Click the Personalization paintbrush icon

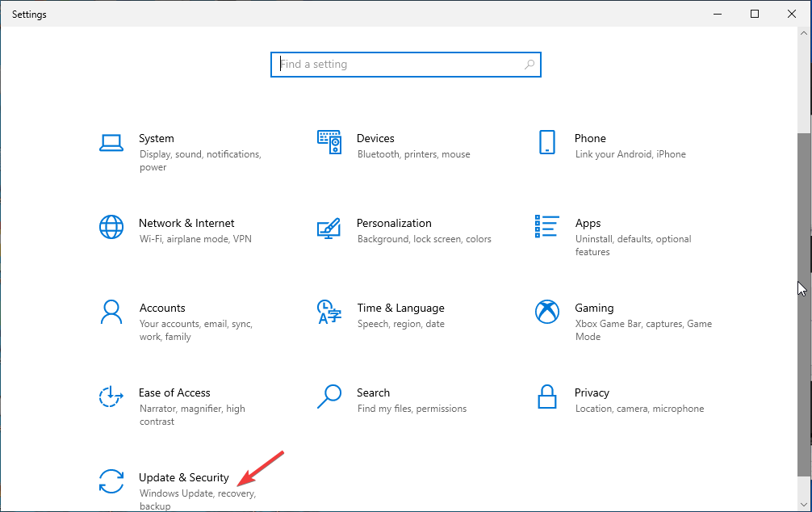click(x=329, y=228)
